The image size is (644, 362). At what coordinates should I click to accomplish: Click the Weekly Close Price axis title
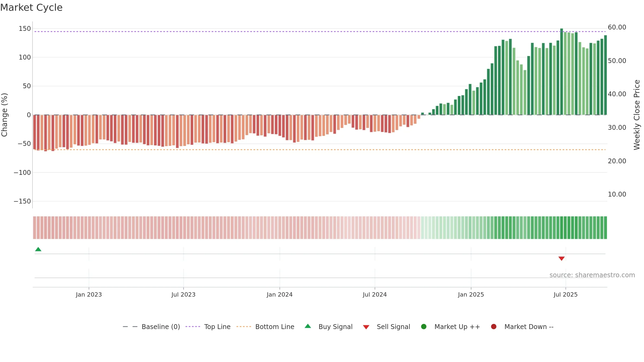point(637,115)
